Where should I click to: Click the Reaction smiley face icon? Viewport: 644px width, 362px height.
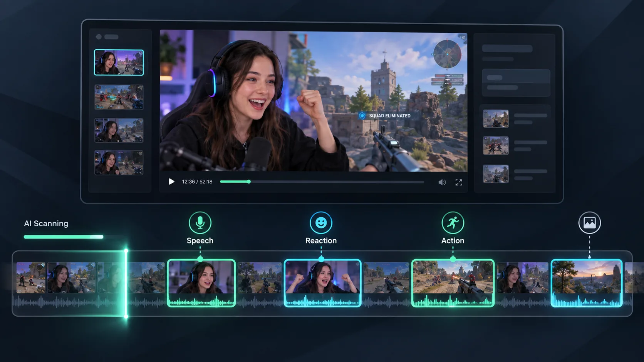(x=321, y=223)
